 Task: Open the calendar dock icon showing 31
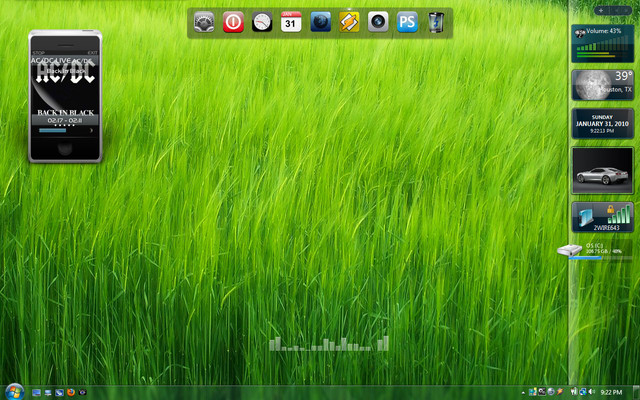pos(291,22)
